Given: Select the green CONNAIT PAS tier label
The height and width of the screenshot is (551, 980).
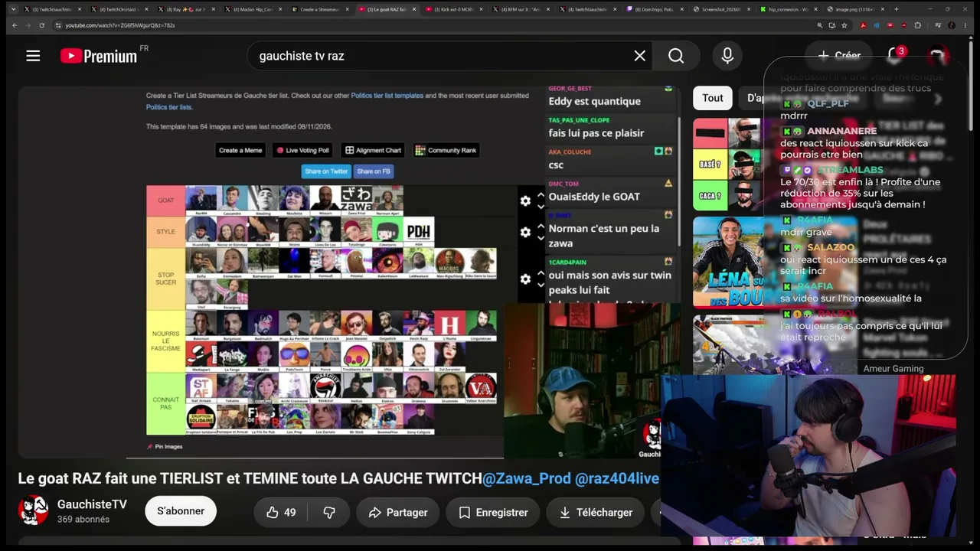Looking at the screenshot, I should pos(166,404).
